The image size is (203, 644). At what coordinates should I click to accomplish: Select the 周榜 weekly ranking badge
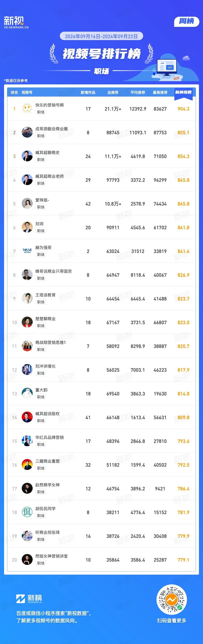pos(187,21)
